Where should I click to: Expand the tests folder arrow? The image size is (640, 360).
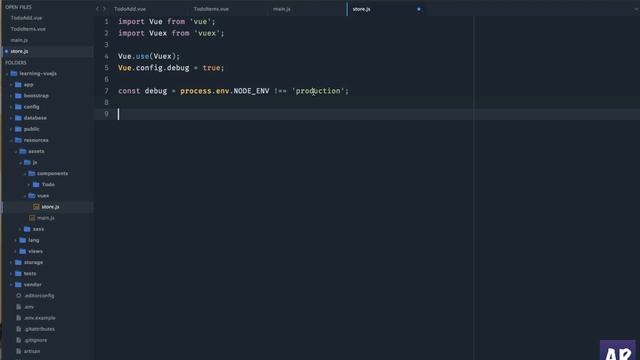[x=11, y=273]
